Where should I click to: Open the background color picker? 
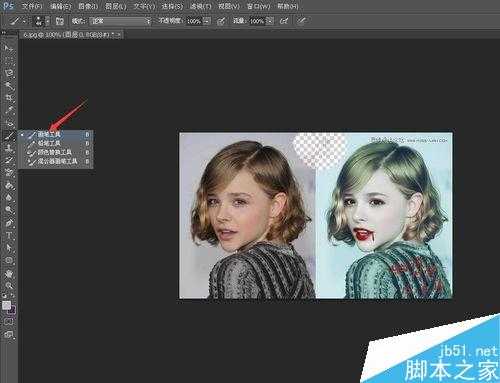pos(12,310)
